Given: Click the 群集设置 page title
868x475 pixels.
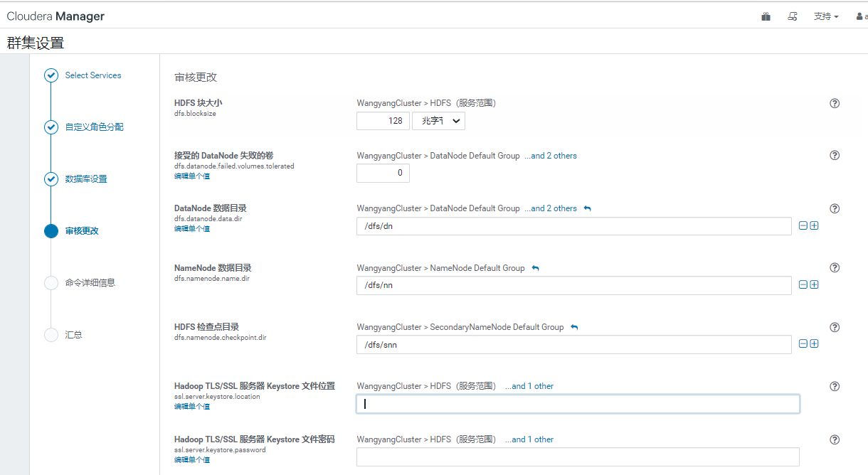Looking at the screenshot, I should (x=36, y=43).
